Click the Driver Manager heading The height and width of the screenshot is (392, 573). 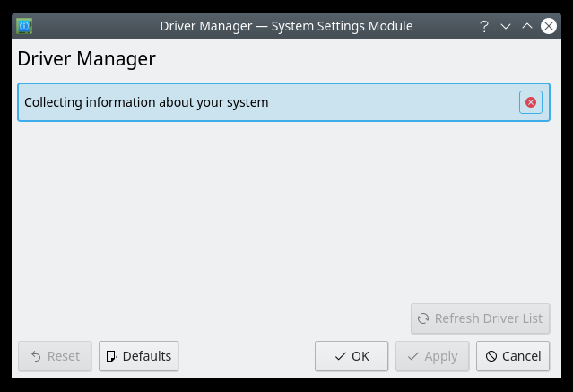(x=86, y=59)
